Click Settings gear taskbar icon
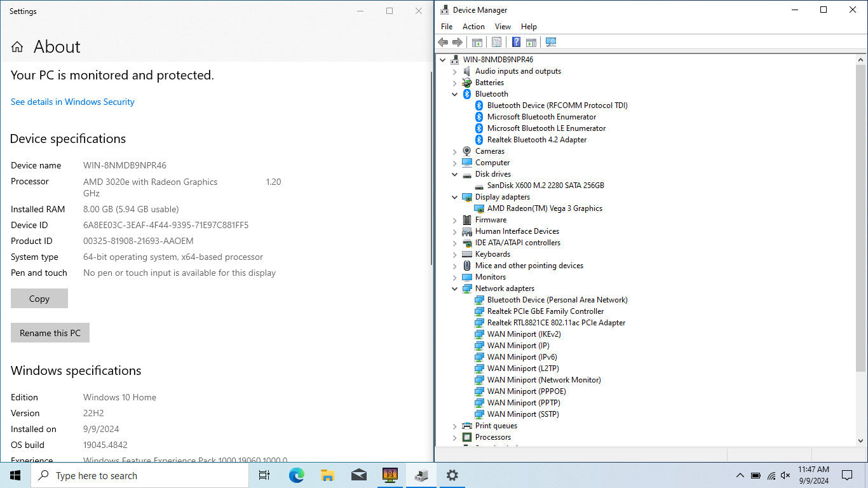This screenshot has width=868, height=488. (452, 475)
